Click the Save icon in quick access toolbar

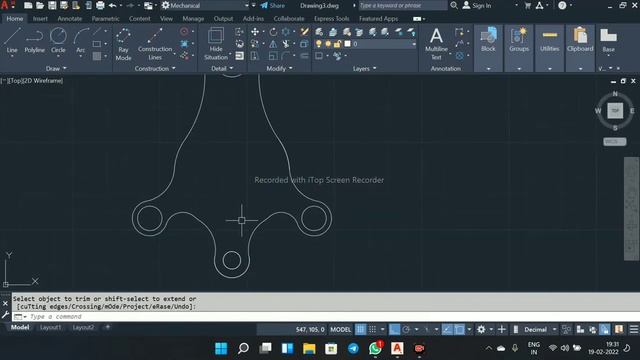tap(52, 5)
